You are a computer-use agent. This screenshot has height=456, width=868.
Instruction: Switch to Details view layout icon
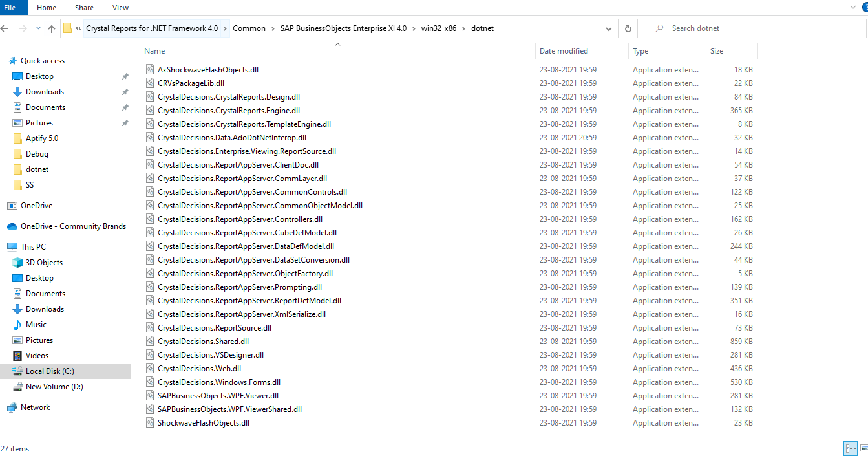pos(851,448)
